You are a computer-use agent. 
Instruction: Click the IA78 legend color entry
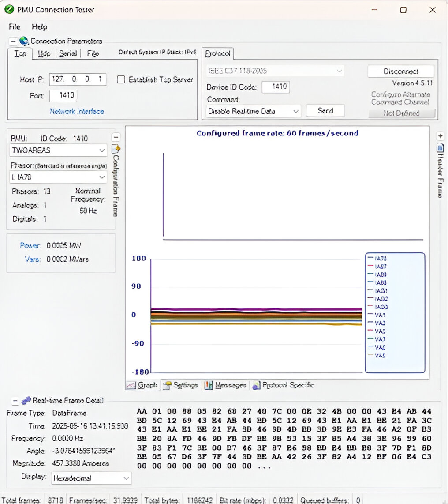370,258
